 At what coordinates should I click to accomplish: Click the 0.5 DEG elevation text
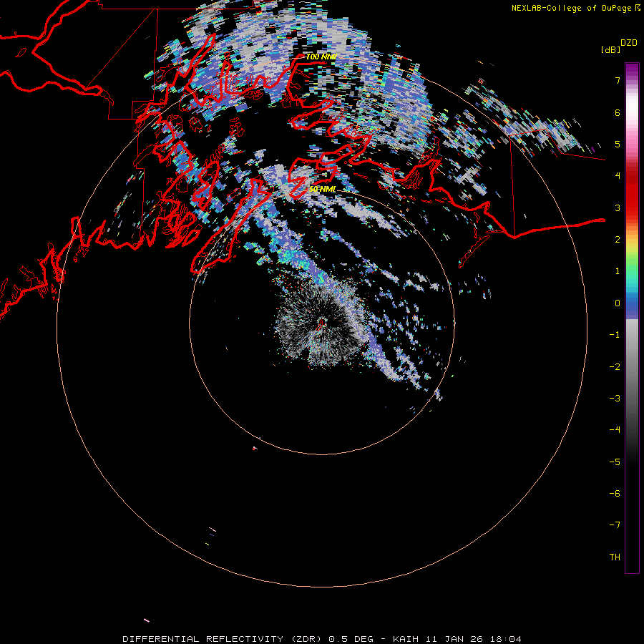pos(351,639)
